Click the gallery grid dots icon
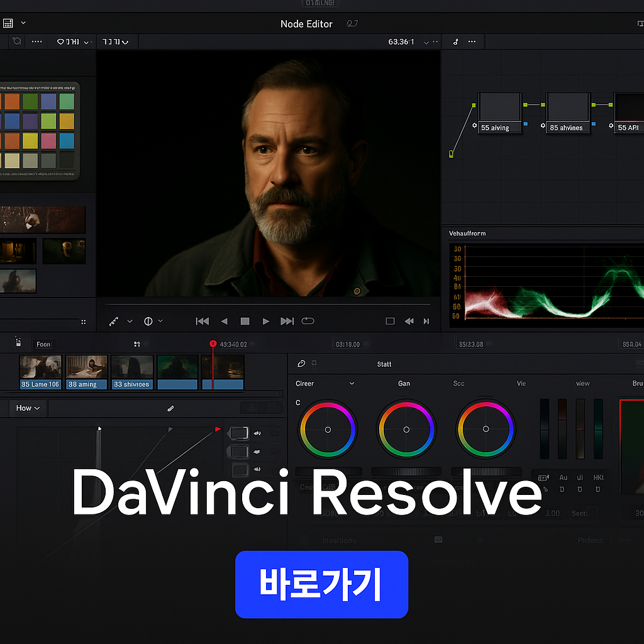 tap(84, 322)
